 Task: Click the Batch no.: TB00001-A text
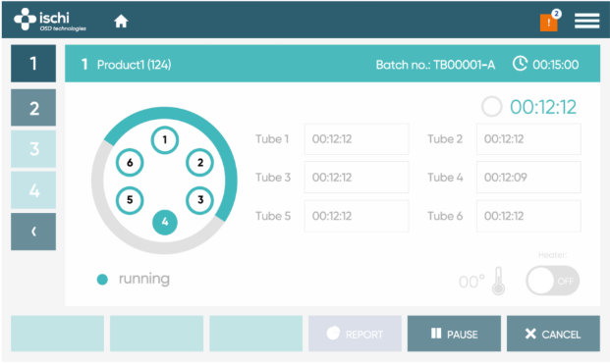[x=435, y=65]
